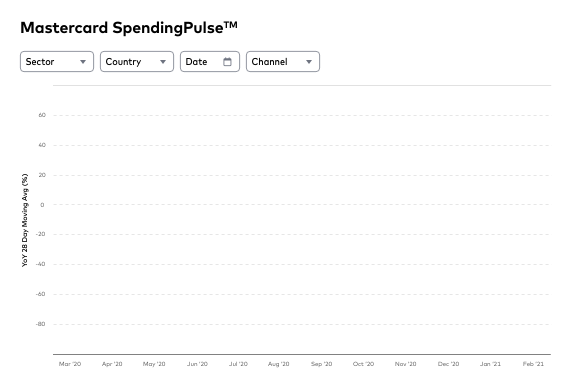Click the Sector dropdown arrow
This screenshot has width=580, height=385.
tap(83, 62)
